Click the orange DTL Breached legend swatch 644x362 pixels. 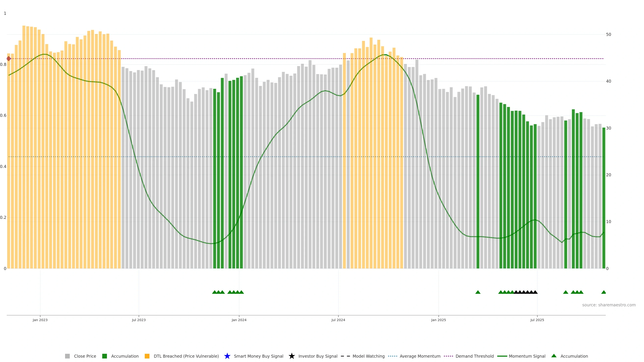(147, 356)
